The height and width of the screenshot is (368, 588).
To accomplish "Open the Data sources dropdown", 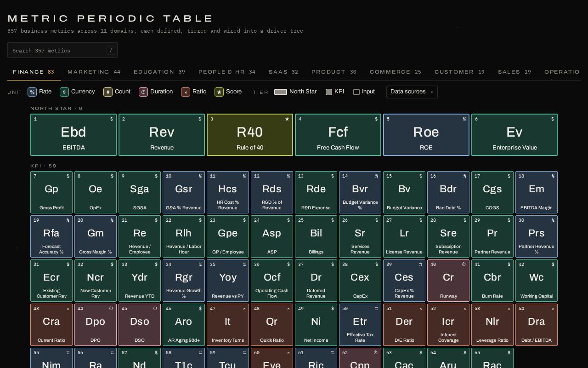I will coord(412,92).
